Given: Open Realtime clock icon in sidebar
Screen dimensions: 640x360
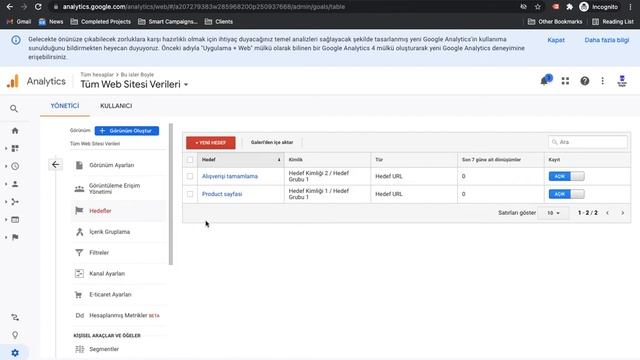Looking at the screenshot, I should click(15, 166).
